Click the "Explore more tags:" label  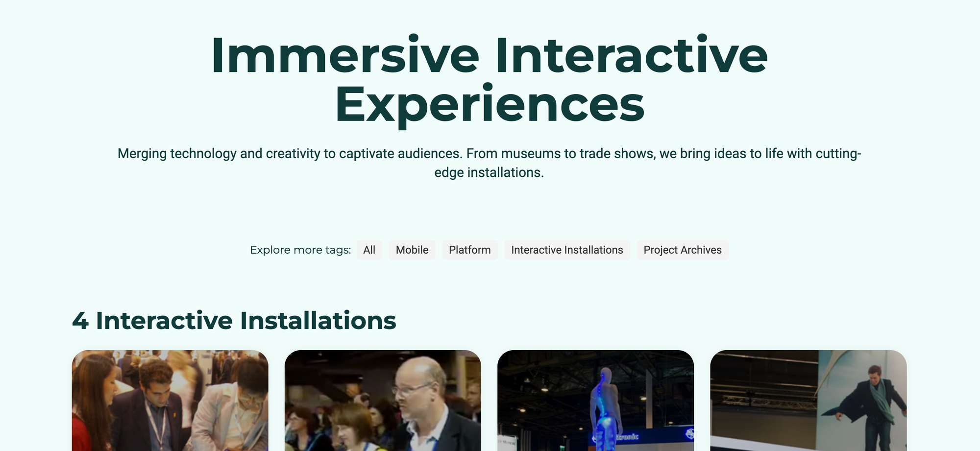click(300, 250)
